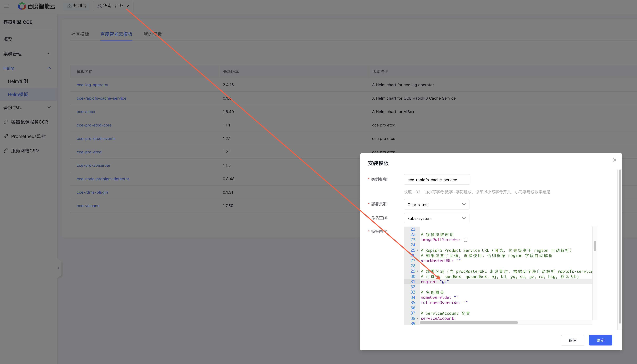Click the 模板名称 column header
This screenshot has width=637, height=364.
(x=85, y=72)
